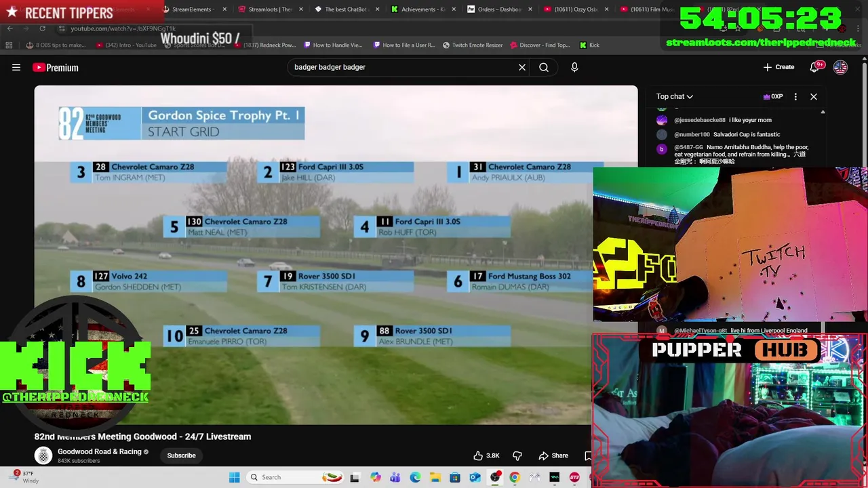Click the 843K subscribers text
The width and height of the screenshot is (868, 488).
point(79,461)
